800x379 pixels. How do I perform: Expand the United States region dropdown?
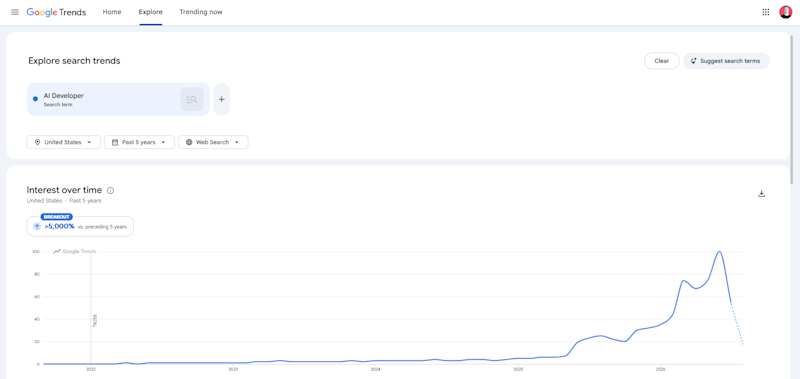click(x=64, y=142)
